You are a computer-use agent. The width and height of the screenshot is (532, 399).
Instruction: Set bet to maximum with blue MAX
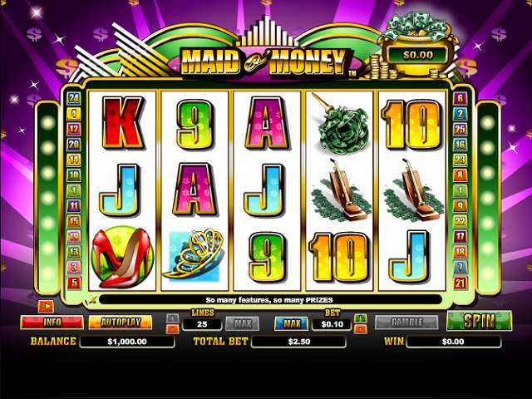(x=292, y=323)
